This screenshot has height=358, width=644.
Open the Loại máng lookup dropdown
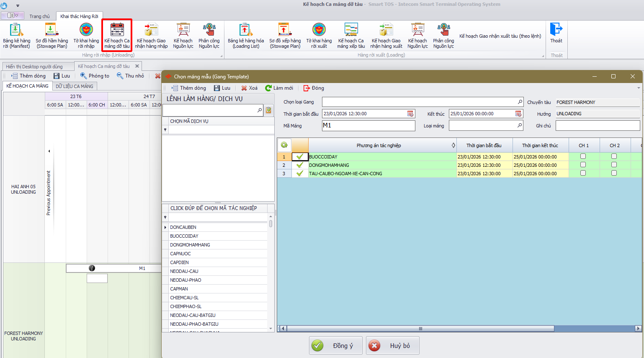(x=520, y=125)
